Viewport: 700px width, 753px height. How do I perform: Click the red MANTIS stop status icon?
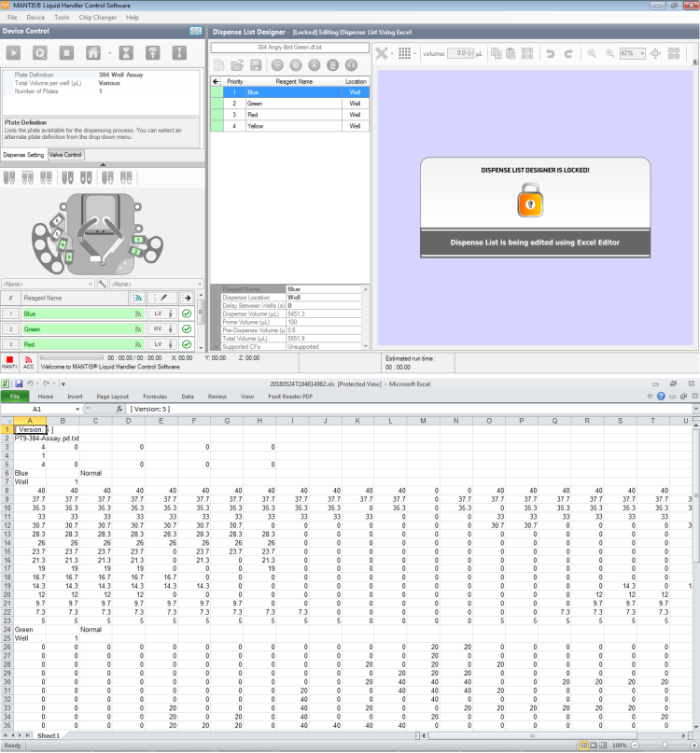point(9,358)
